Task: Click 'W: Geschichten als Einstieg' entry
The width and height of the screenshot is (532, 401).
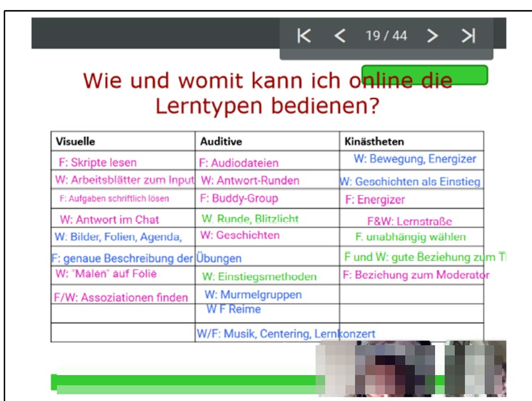Action: [410, 182]
